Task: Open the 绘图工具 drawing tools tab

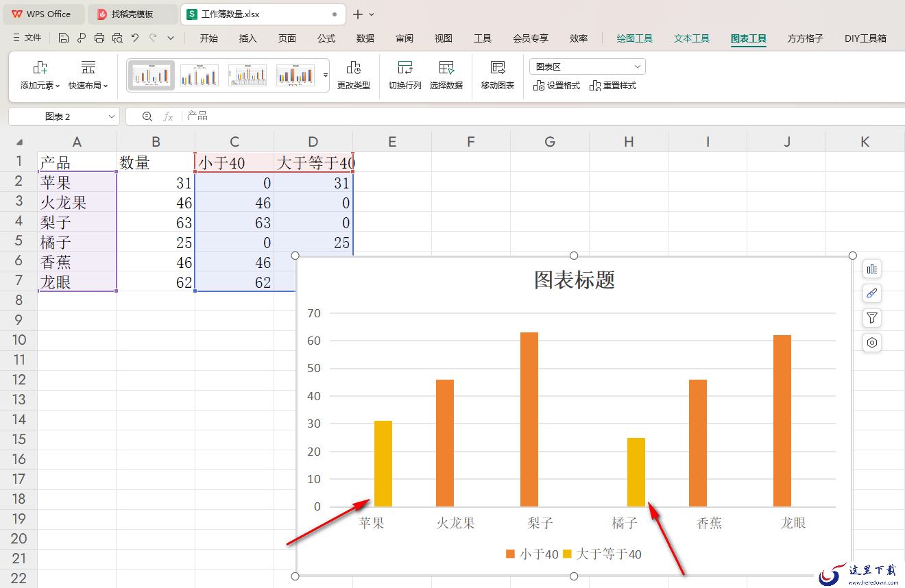Action: pos(635,38)
